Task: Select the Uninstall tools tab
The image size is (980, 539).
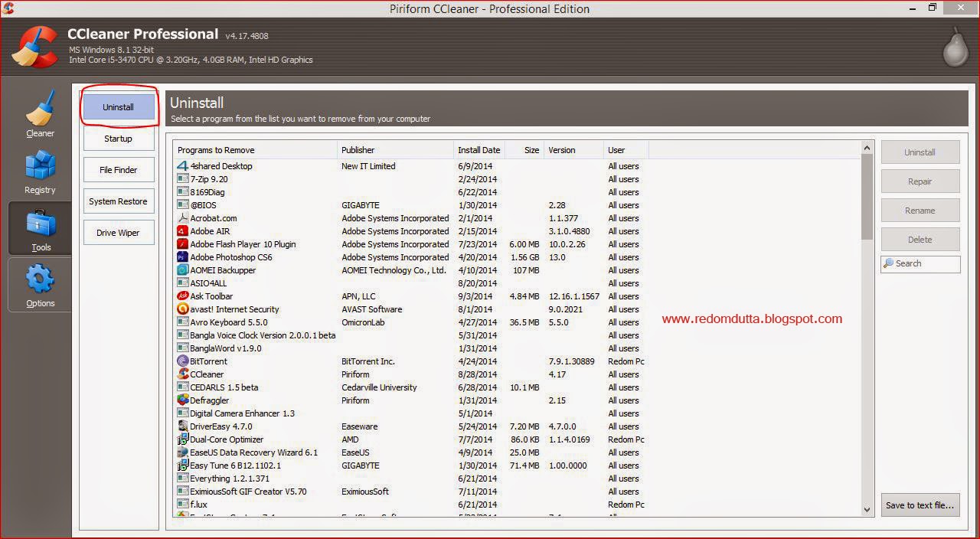Action: 119,107
